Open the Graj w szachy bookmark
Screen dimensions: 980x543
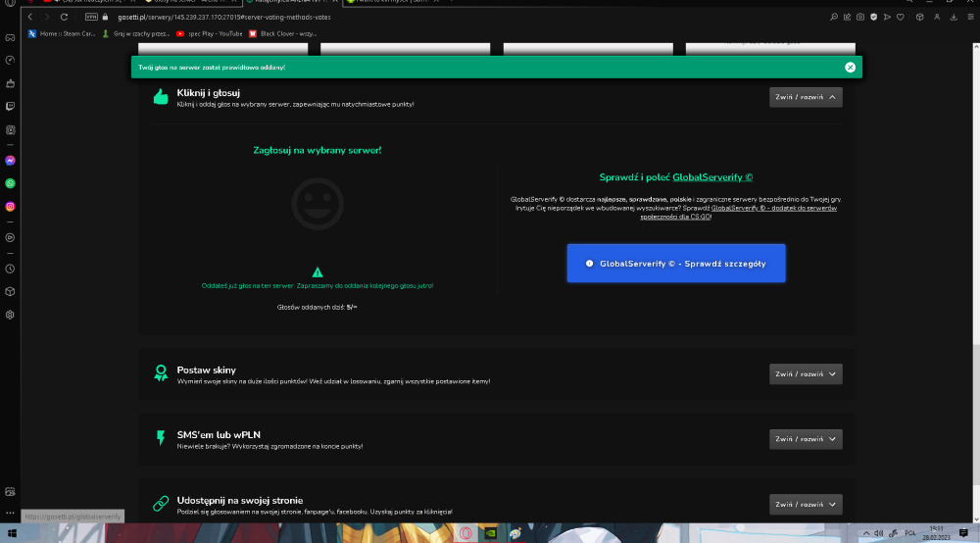[x=135, y=33]
